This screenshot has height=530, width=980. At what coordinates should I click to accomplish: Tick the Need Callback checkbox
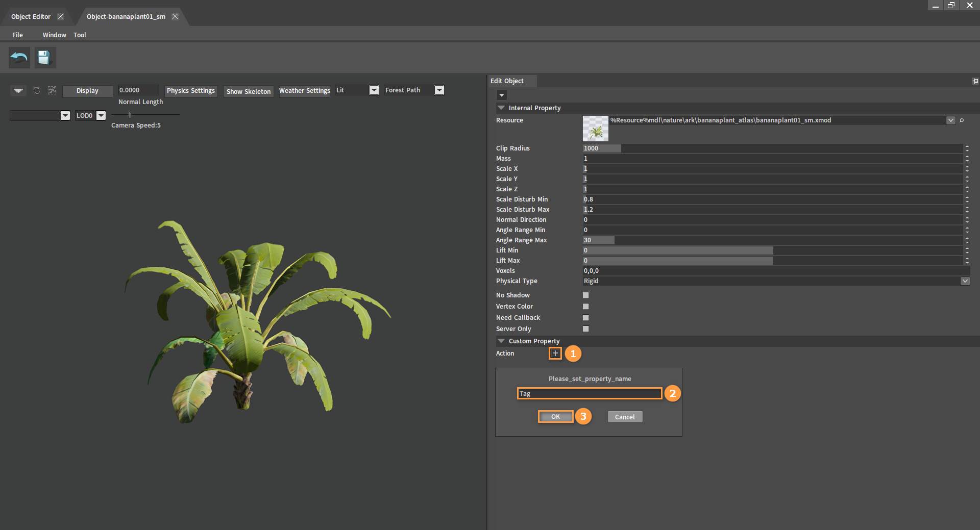pyautogui.click(x=586, y=318)
